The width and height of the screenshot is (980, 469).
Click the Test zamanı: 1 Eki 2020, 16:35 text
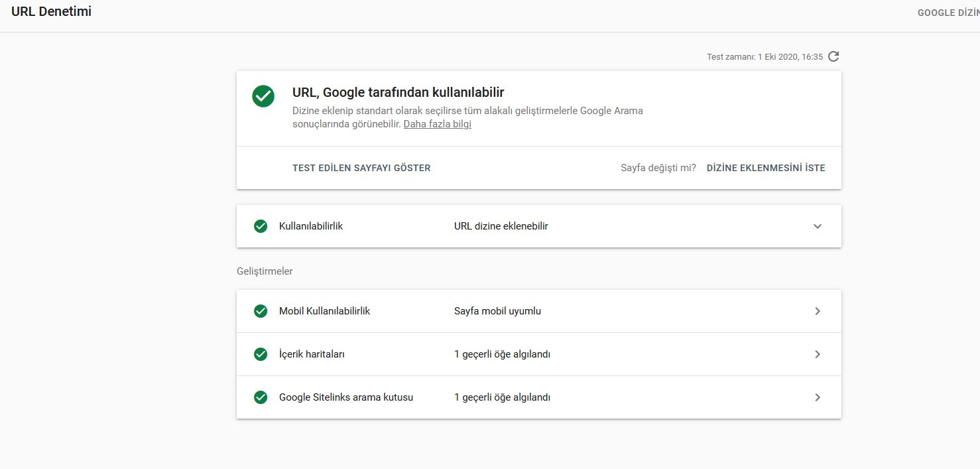pyautogui.click(x=765, y=57)
